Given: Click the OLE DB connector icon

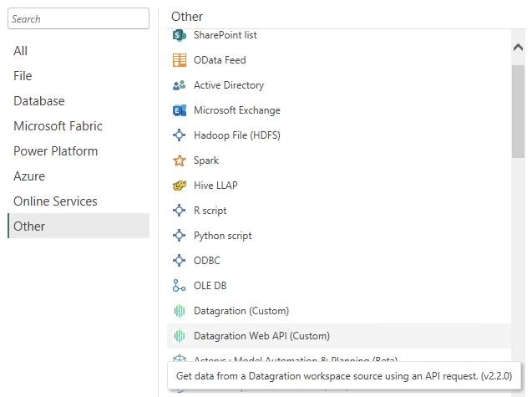Looking at the screenshot, I should pyautogui.click(x=179, y=286).
